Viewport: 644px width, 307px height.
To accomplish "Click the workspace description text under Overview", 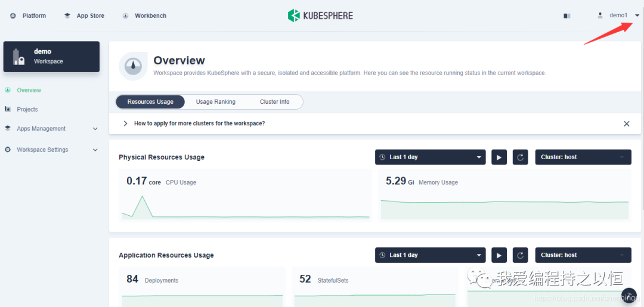I will pyautogui.click(x=349, y=73).
